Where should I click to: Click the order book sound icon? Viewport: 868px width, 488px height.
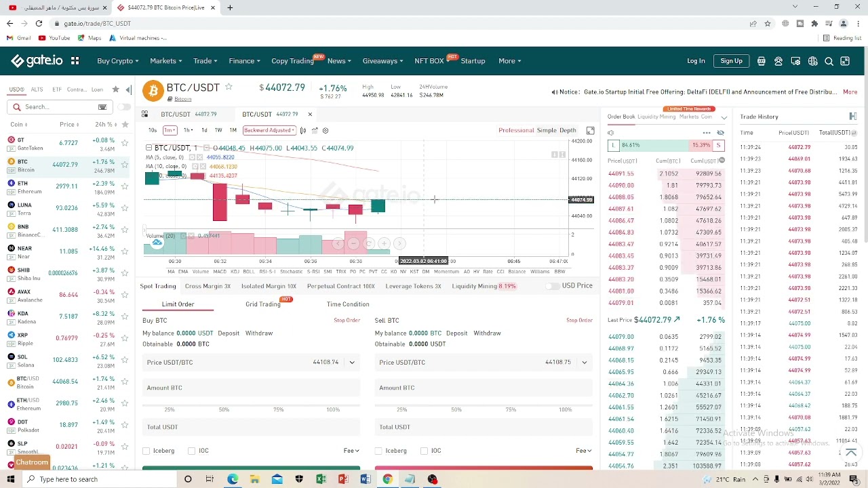pyautogui.click(x=611, y=133)
